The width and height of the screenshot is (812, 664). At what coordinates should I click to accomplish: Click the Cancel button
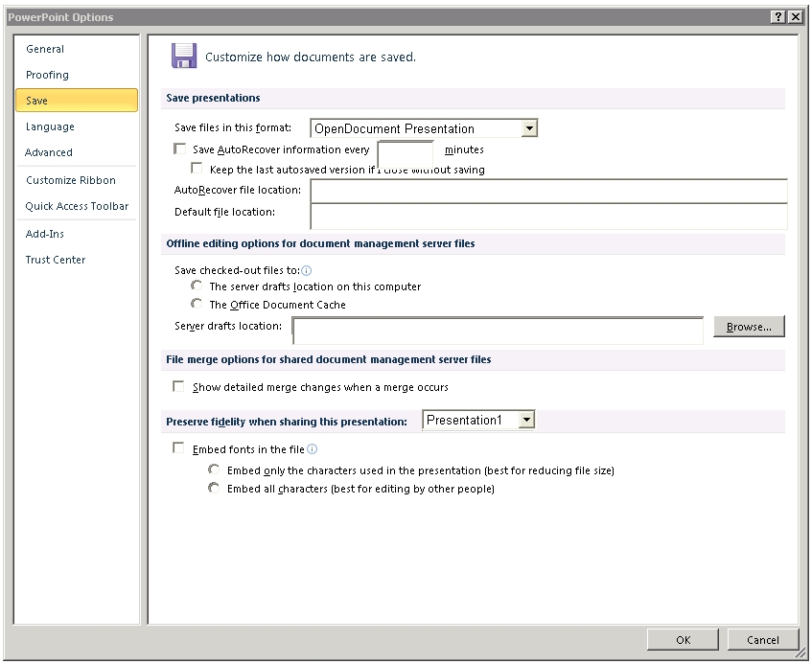tap(762, 640)
